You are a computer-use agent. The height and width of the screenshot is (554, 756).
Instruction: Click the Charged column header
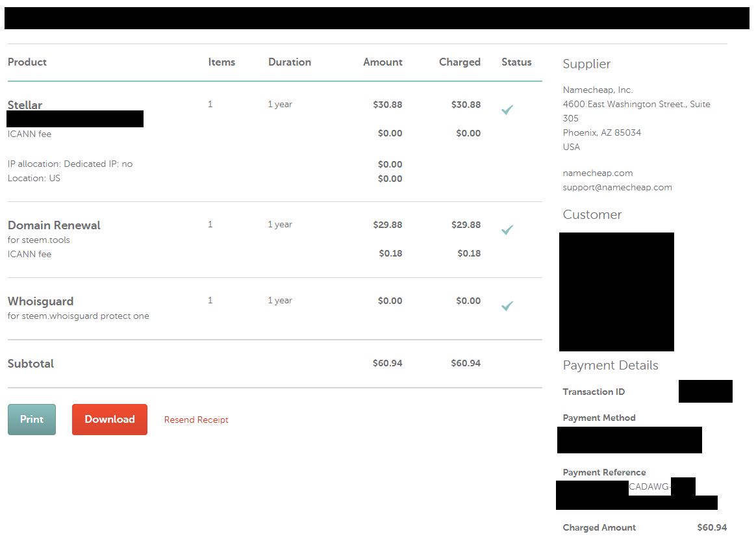point(460,62)
